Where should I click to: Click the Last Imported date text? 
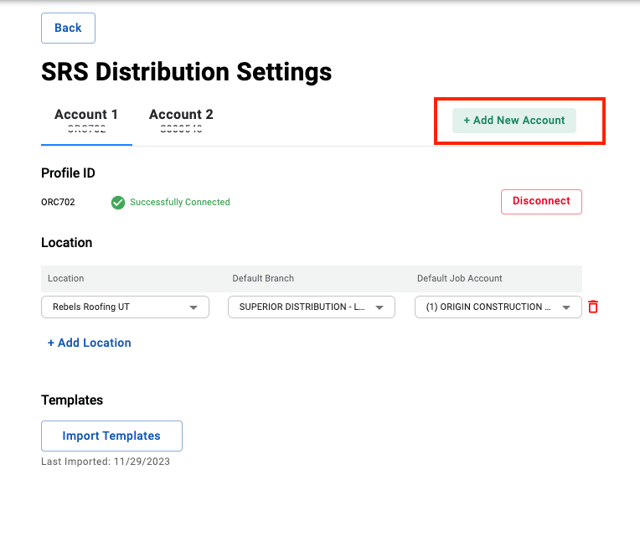coord(99,462)
